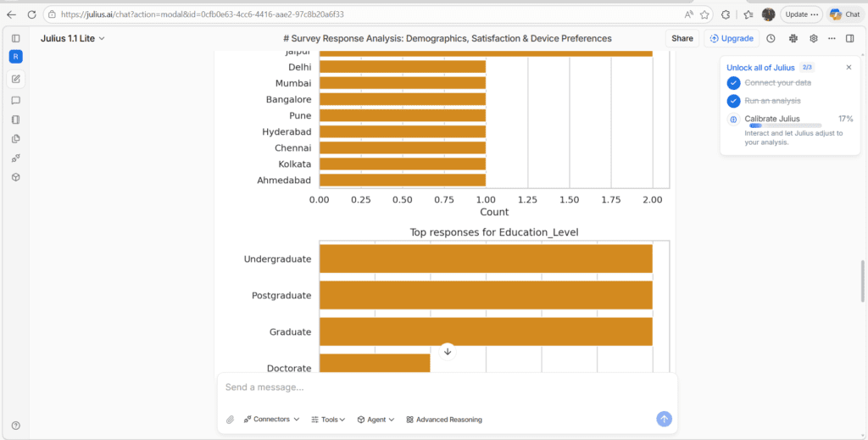Click the browser address bar URL

coord(202,14)
